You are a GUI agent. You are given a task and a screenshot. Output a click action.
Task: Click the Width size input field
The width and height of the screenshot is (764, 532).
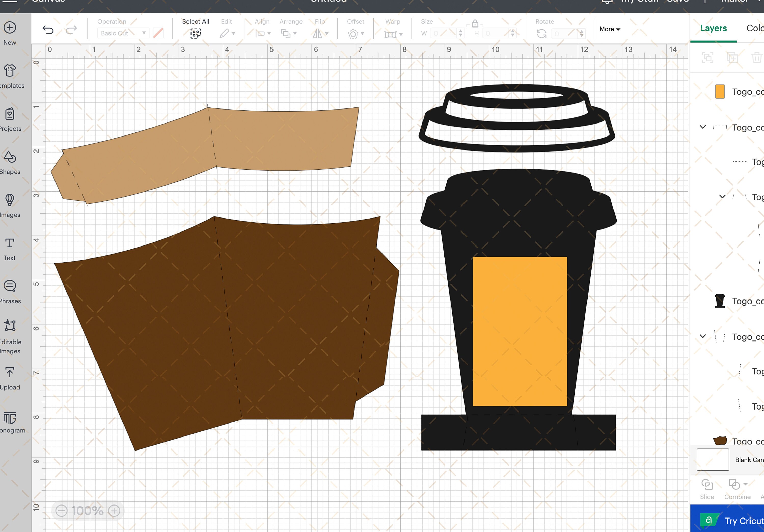pos(443,33)
